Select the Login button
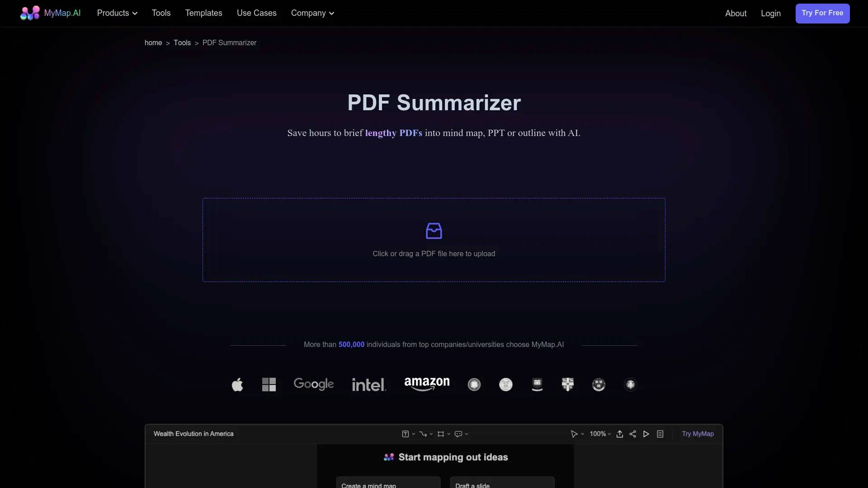 pyautogui.click(x=771, y=13)
